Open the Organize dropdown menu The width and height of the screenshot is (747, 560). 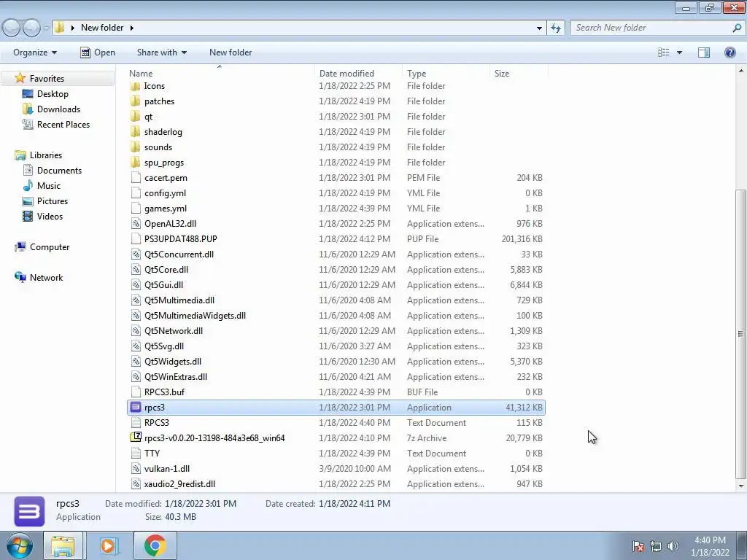click(35, 52)
